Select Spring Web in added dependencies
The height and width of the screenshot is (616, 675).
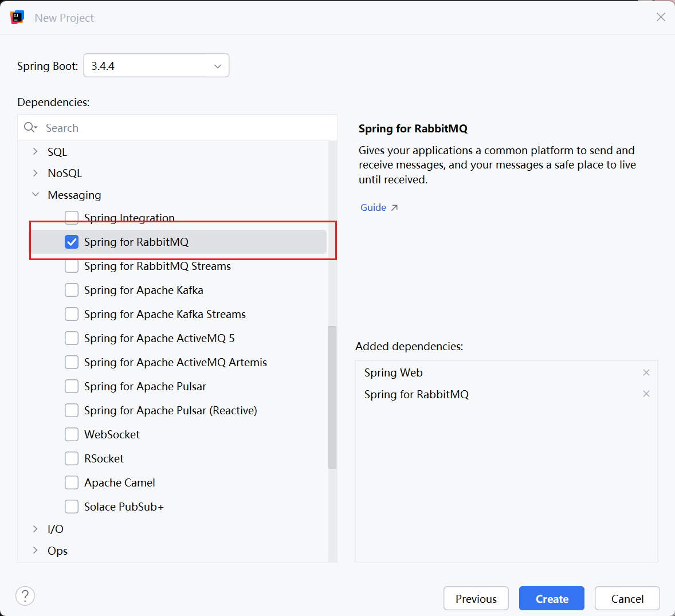[394, 373]
